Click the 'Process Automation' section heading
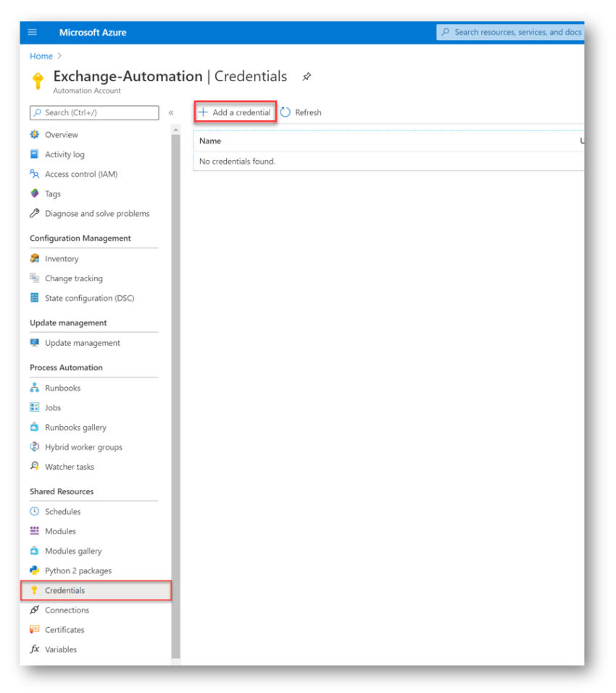 tap(66, 368)
